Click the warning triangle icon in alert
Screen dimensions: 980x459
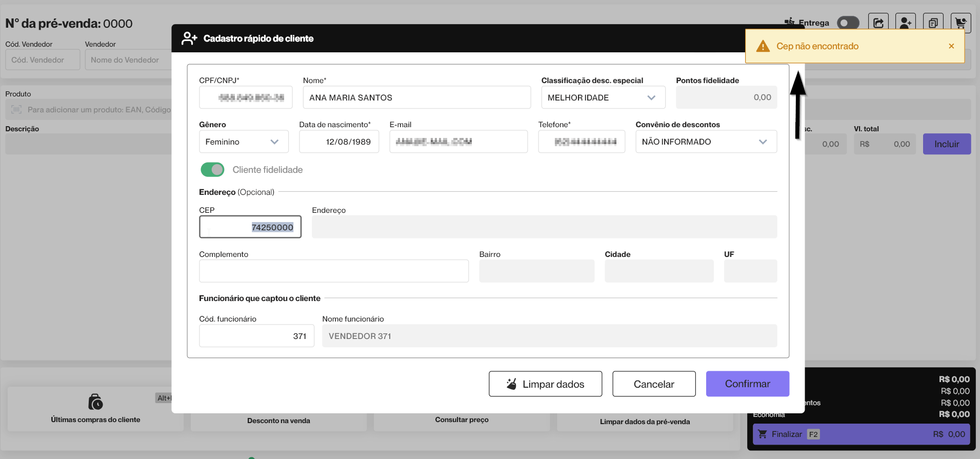coord(763,46)
